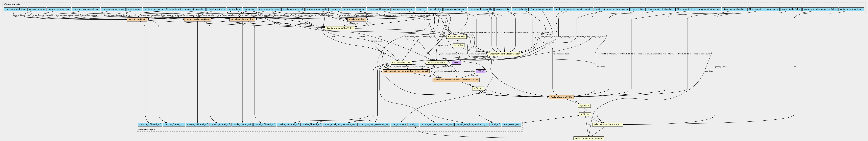Click the varscan_p_value input node

pyautogui.click(x=37, y=9)
